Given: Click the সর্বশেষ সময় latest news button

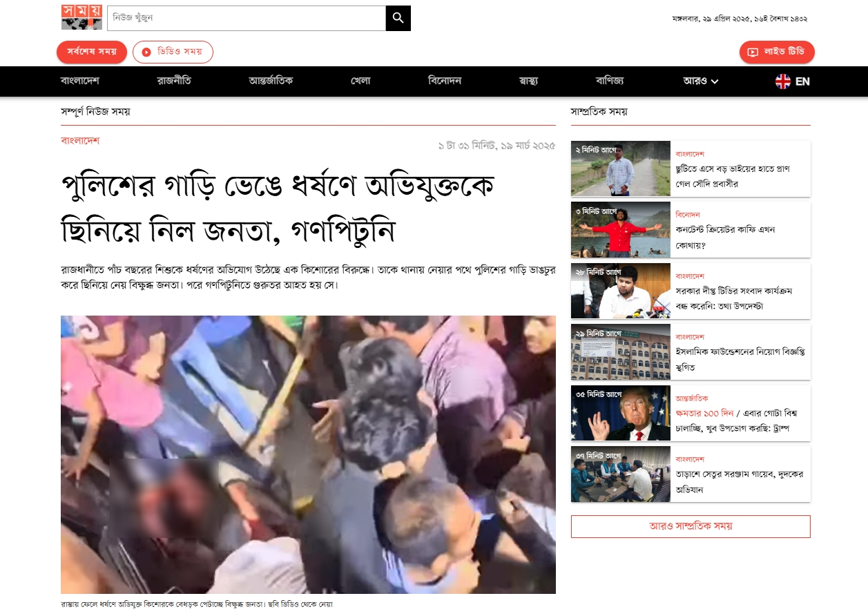Looking at the screenshot, I should pyautogui.click(x=92, y=52).
